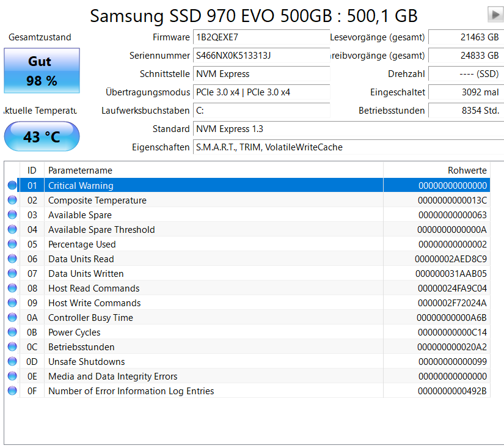504x448 pixels.
Task: Click raw value 000000000492B
Action: point(452,391)
